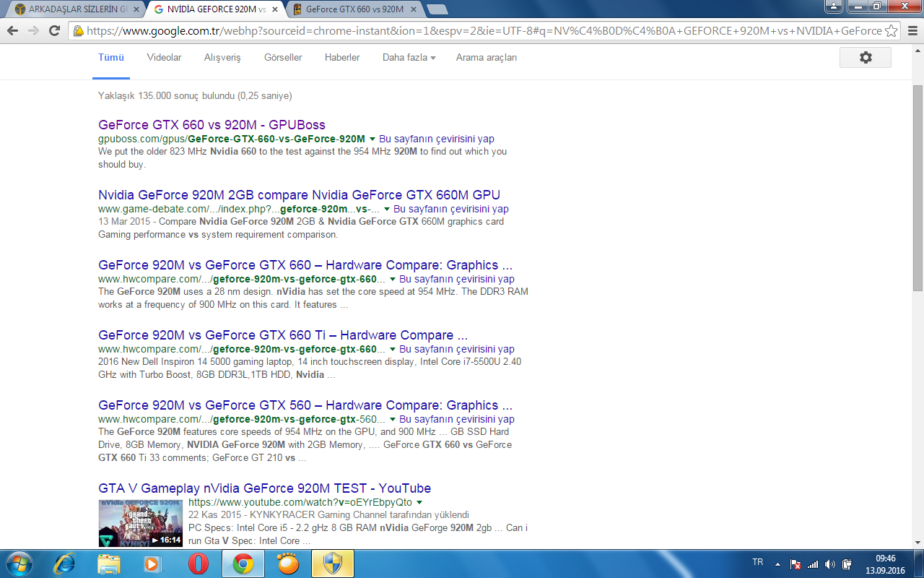Open Windows Explorer folder icon in taskbar
This screenshot has width=924, height=578.
pyautogui.click(x=109, y=564)
